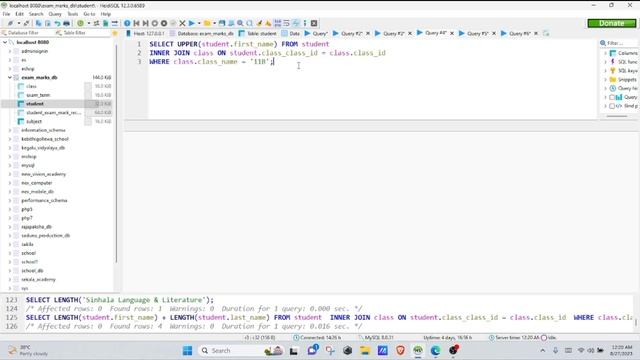
Task: Click the Connected status bar entry
Action: (x=318, y=338)
